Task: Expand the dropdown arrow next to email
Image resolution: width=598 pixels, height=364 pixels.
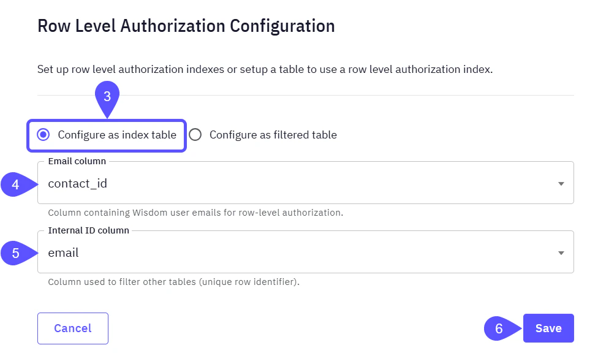Action: coord(562,252)
